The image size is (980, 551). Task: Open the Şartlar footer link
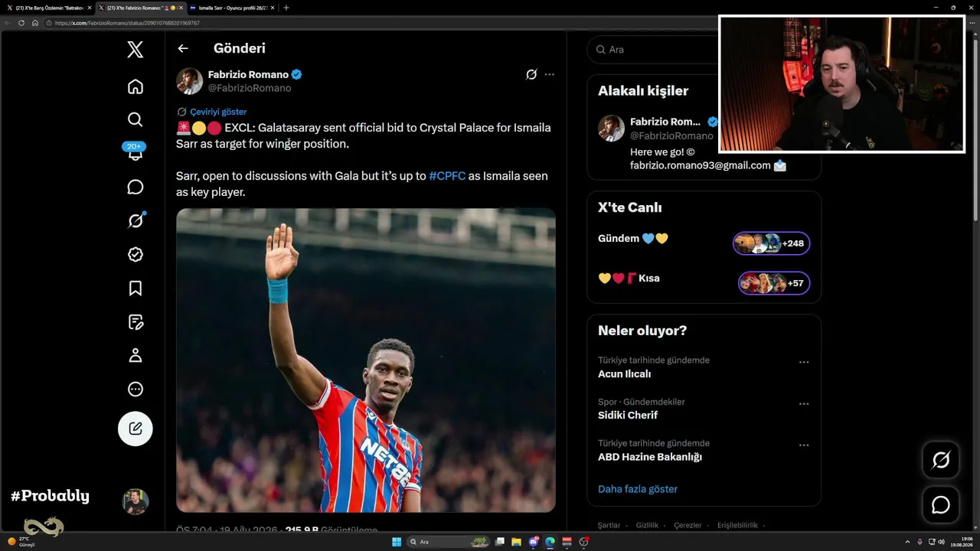(609, 526)
